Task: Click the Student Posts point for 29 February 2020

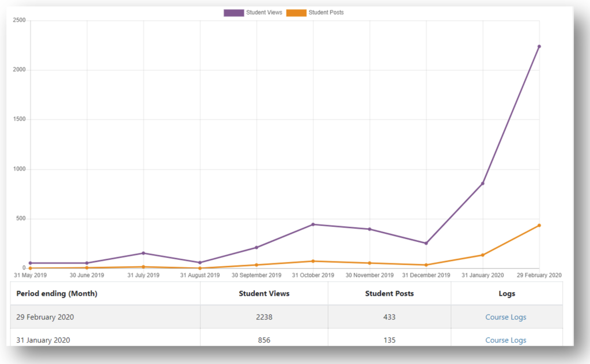Action: (539, 225)
